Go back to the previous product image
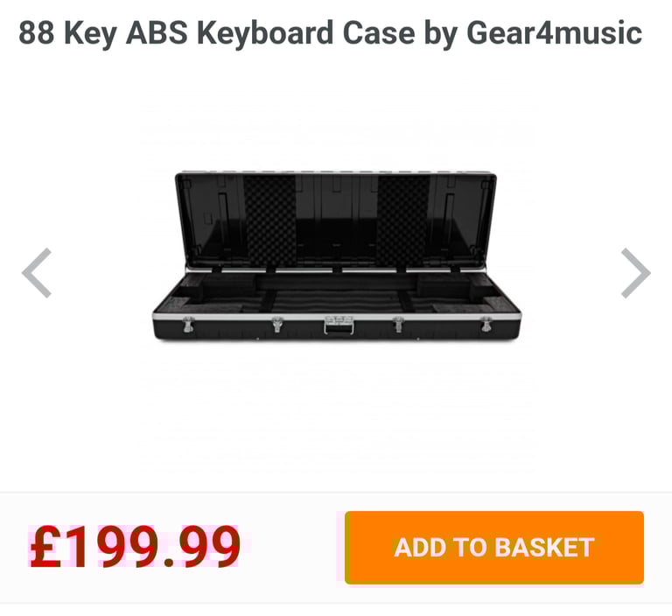The width and height of the screenshot is (672, 616). click(37, 273)
